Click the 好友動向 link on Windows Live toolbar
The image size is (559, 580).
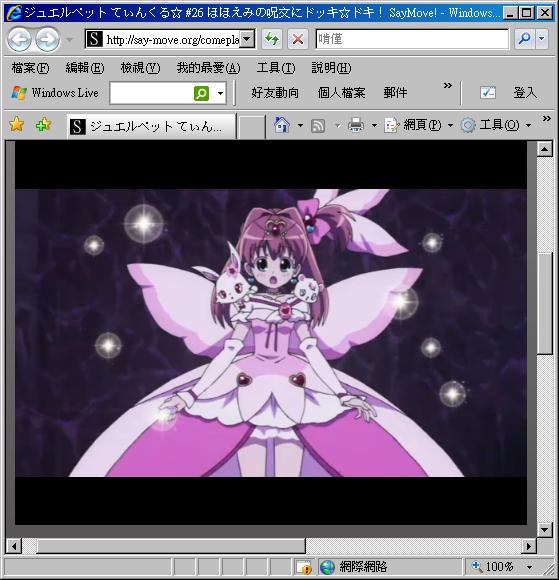click(x=275, y=92)
